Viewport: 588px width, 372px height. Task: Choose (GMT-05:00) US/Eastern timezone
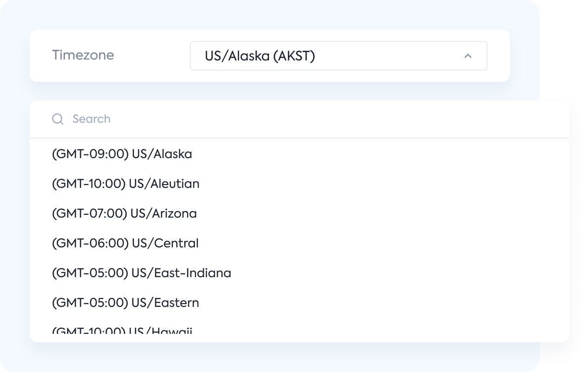tap(300, 303)
